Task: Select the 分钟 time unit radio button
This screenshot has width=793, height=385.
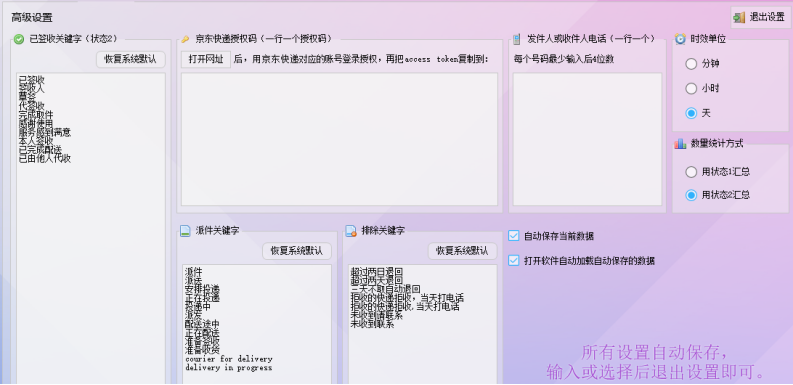Action: point(691,64)
